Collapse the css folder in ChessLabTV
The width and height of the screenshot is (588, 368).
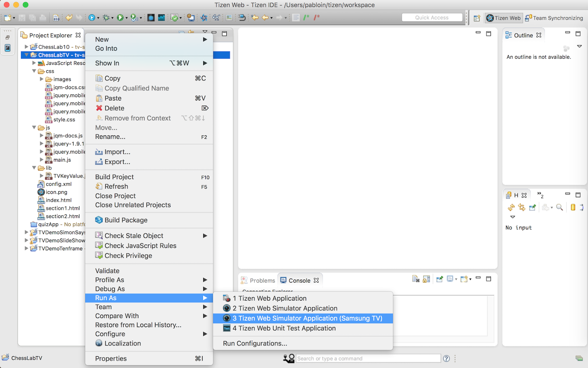[x=34, y=71]
